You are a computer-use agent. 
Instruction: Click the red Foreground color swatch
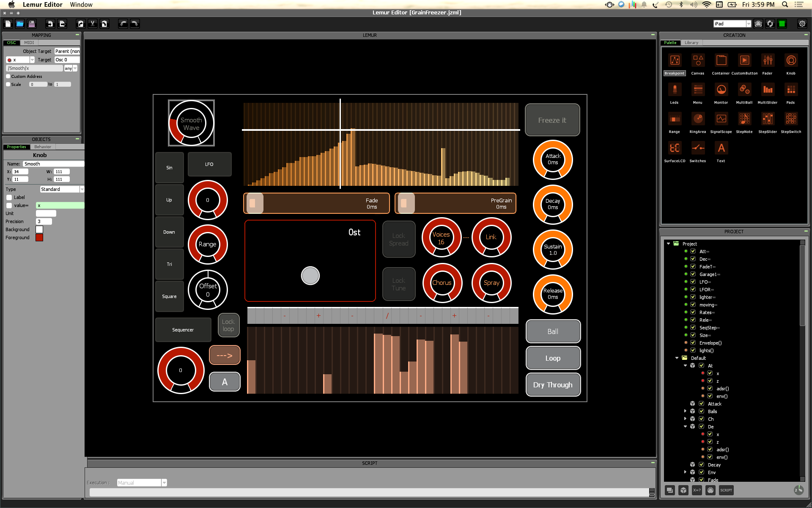click(39, 237)
